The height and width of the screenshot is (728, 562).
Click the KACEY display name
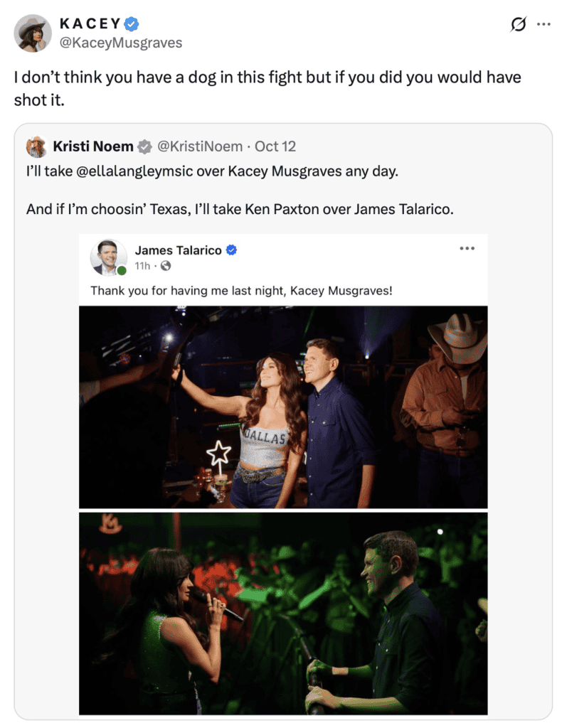[x=90, y=23]
